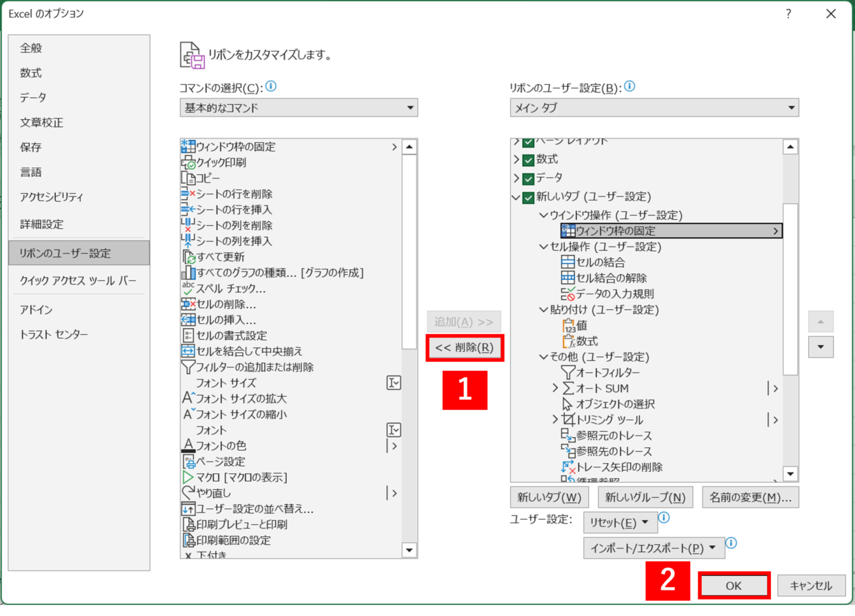Open the リセット dropdown button
Viewport: 855px width, 616px height.
pos(620,522)
